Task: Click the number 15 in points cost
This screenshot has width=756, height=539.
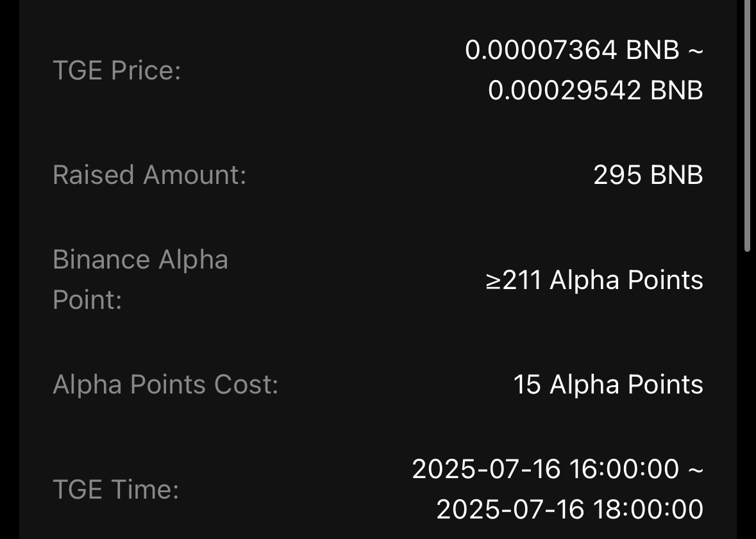Action: 527,385
